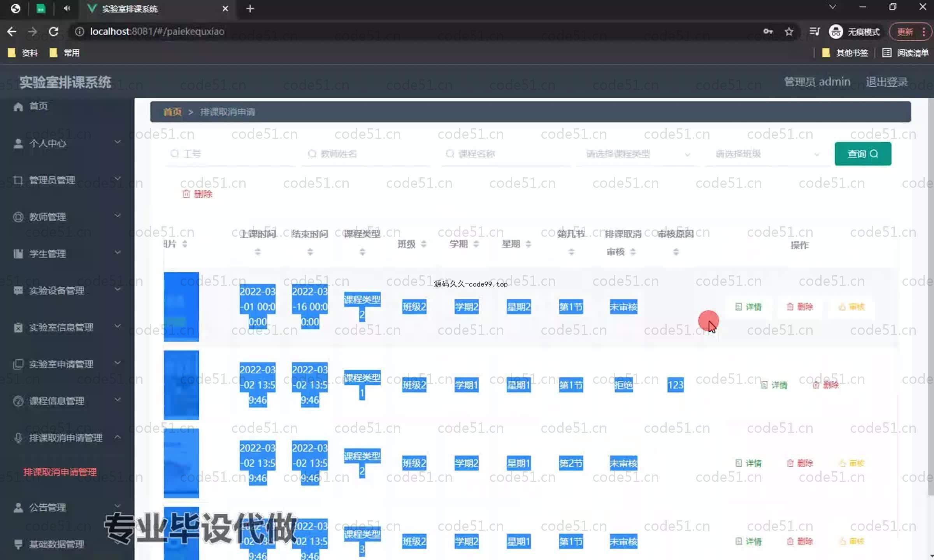Viewport: 934px width, 560px height.
Task: Open 详情 for the row with 拒绝 status
Action: (774, 385)
